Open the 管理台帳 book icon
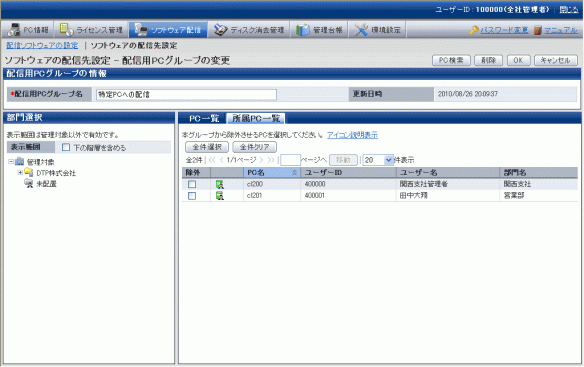The image size is (584, 367). (303, 30)
